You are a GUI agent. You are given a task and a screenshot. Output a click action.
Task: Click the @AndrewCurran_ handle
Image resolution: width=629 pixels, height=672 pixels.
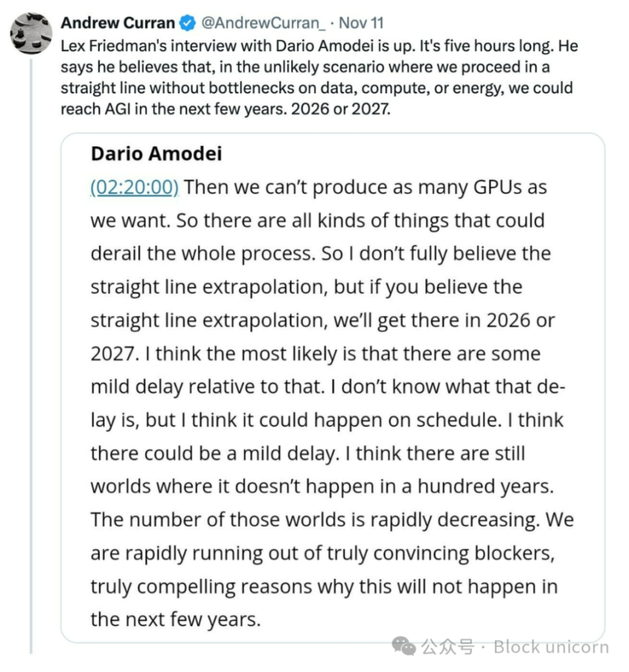pyautogui.click(x=264, y=23)
